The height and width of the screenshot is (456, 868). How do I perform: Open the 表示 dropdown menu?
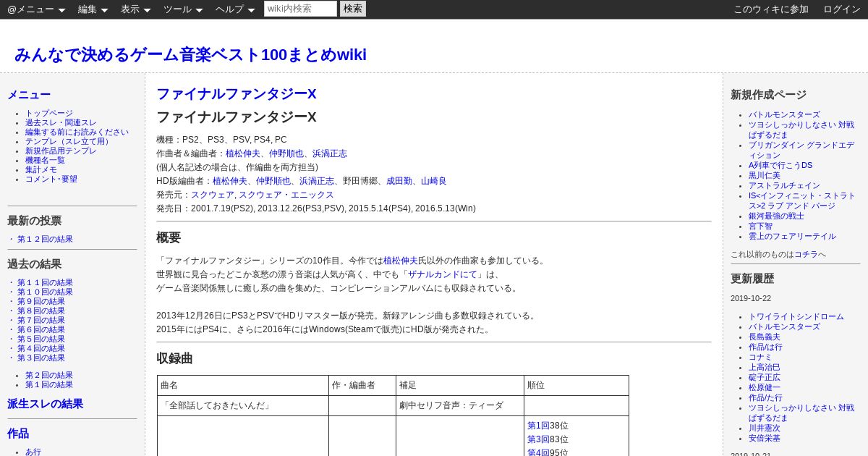135,9
